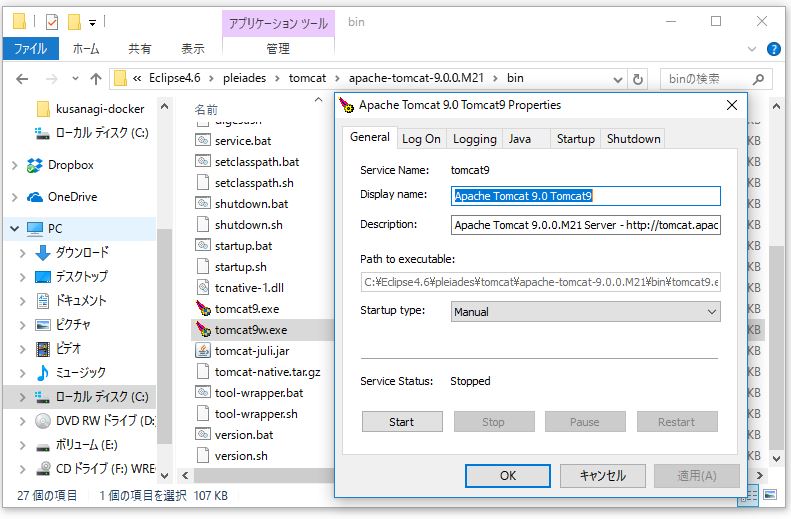Click the ダウンロード download arrow icon
791x519 pixels.
pos(43,253)
